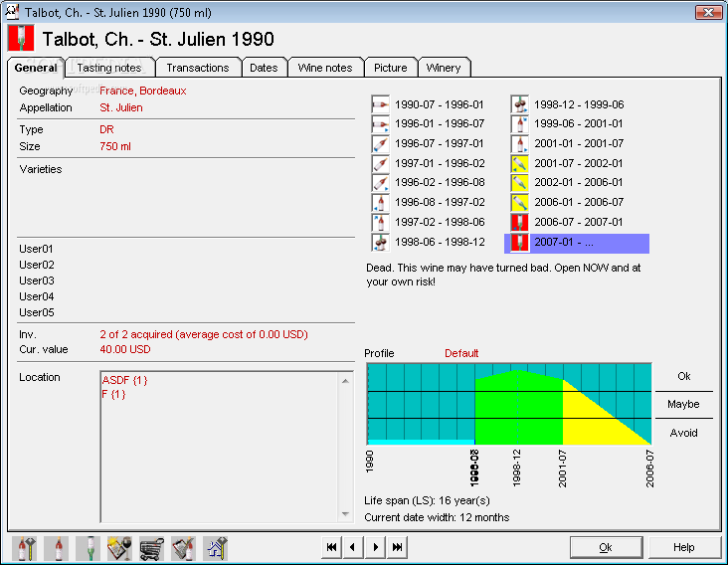This screenshot has height=565, width=728.
Task: Click the bottle icon for 2001-01 - 2001-07
Action: pos(519,144)
